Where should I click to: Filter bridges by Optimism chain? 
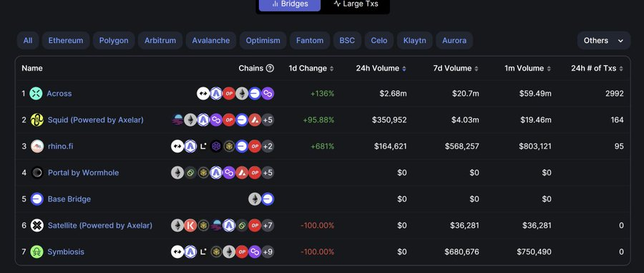pyautogui.click(x=263, y=40)
